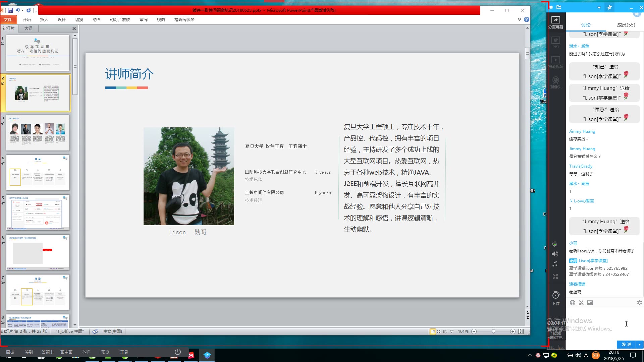Image resolution: width=644 pixels, height=362 pixels.
Task: Click the fullscreen expand icon in sidebar
Action: [555, 276]
